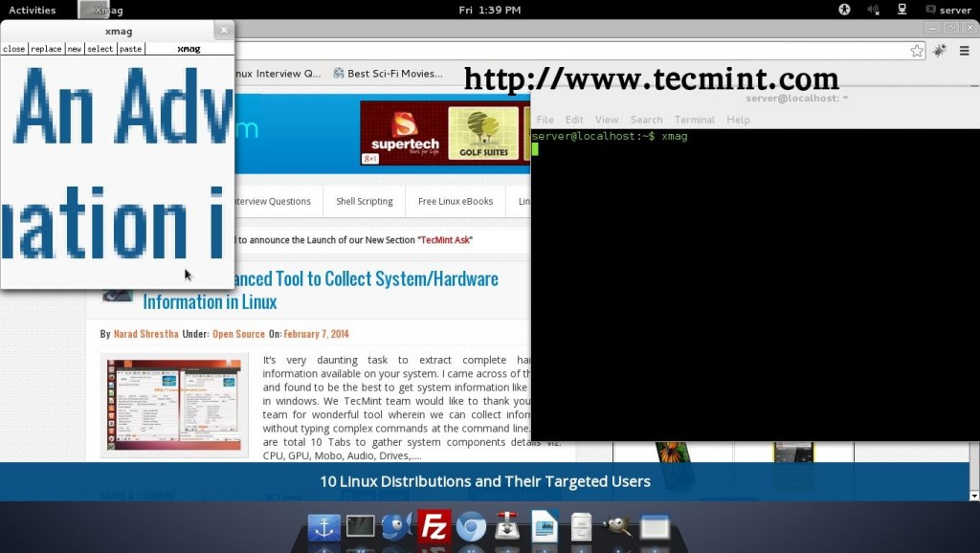Click the accessibility icon in the top bar

pyautogui.click(x=844, y=10)
